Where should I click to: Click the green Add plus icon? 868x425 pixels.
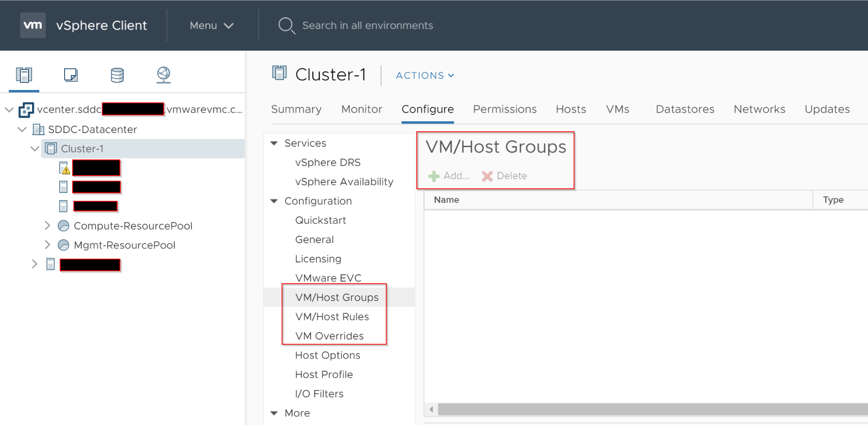[x=434, y=176]
